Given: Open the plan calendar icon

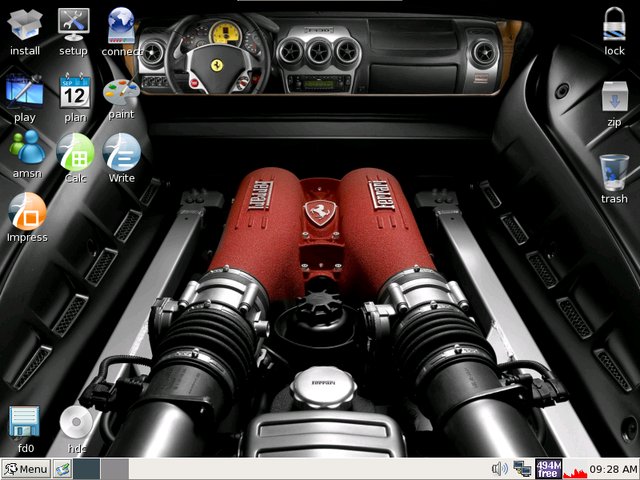Looking at the screenshot, I should point(74,91).
